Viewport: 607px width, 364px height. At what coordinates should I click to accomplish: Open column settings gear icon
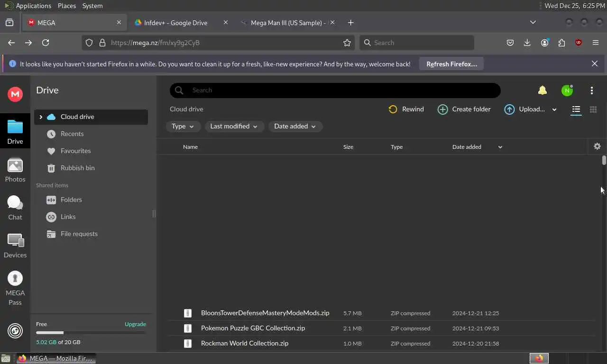tap(597, 146)
